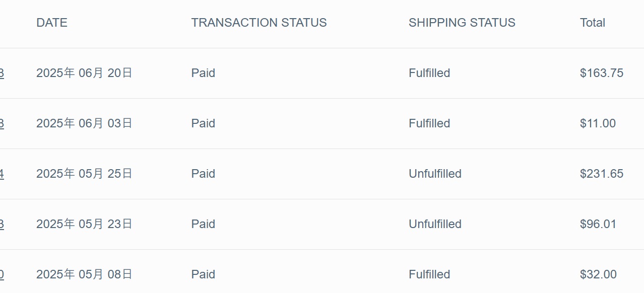Click Unfulfilled status for the $96.01 order

click(x=435, y=224)
